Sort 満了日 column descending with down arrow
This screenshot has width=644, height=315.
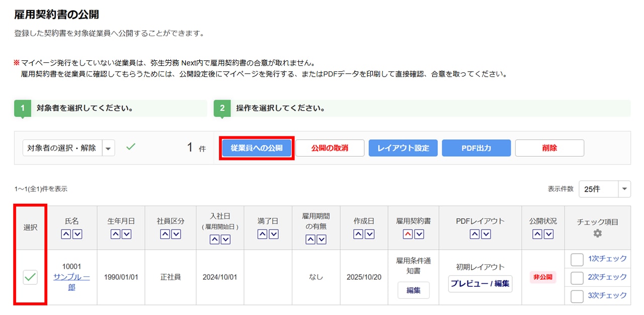pos(274,234)
